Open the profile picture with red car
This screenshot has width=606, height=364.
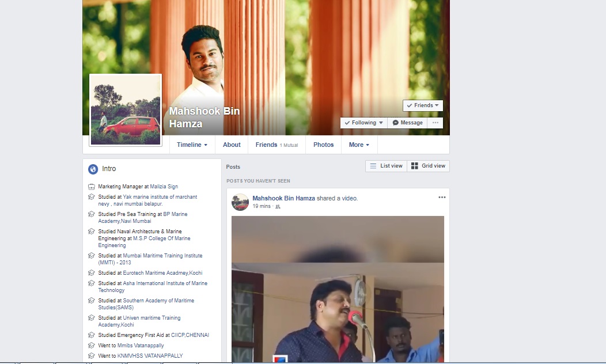click(x=126, y=110)
